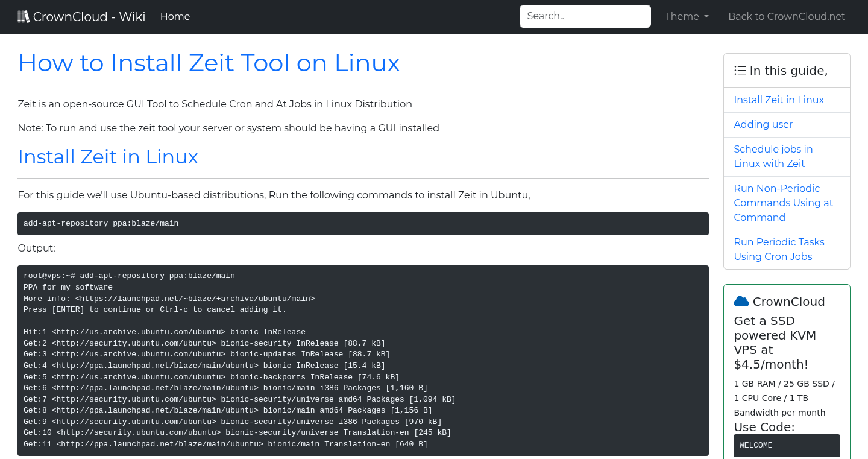Click the Search input field
The height and width of the screenshot is (459, 868).
coord(585,16)
